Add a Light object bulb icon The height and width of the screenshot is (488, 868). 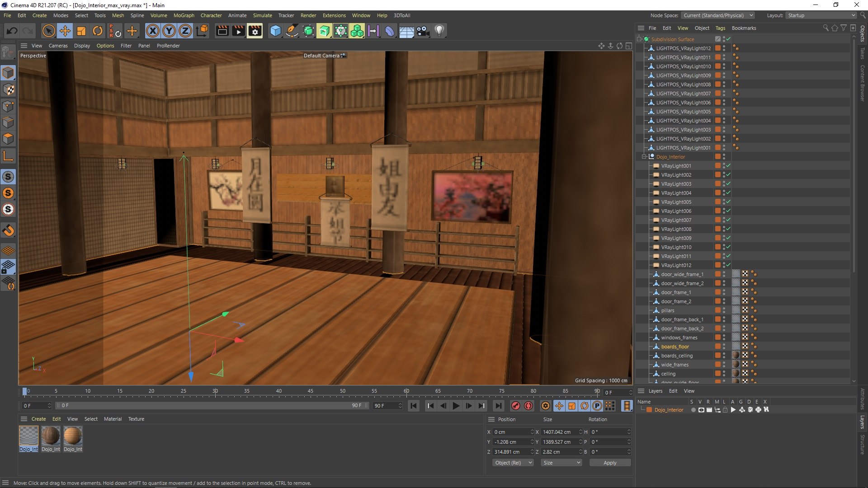[439, 31]
